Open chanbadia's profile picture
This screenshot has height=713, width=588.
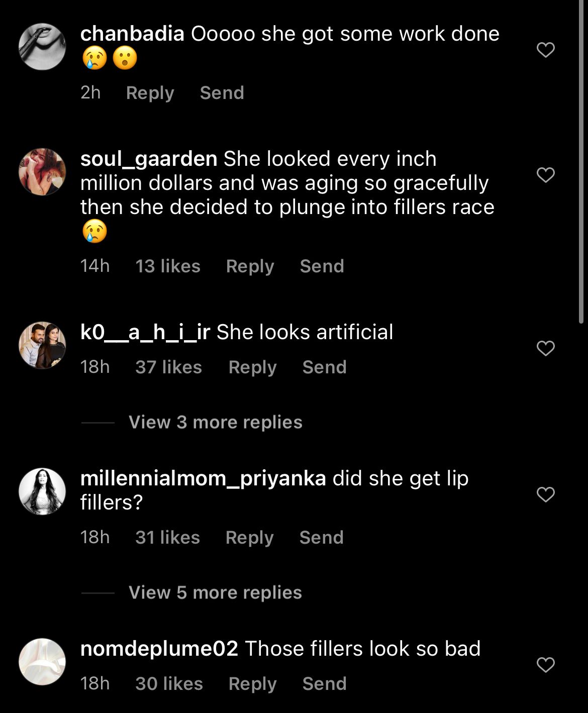[x=42, y=47]
